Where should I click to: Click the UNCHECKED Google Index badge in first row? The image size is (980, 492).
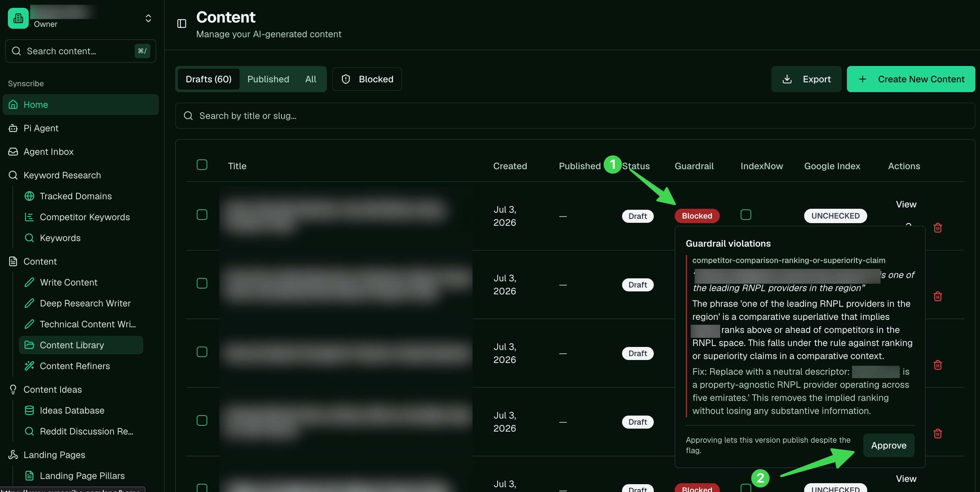(836, 216)
